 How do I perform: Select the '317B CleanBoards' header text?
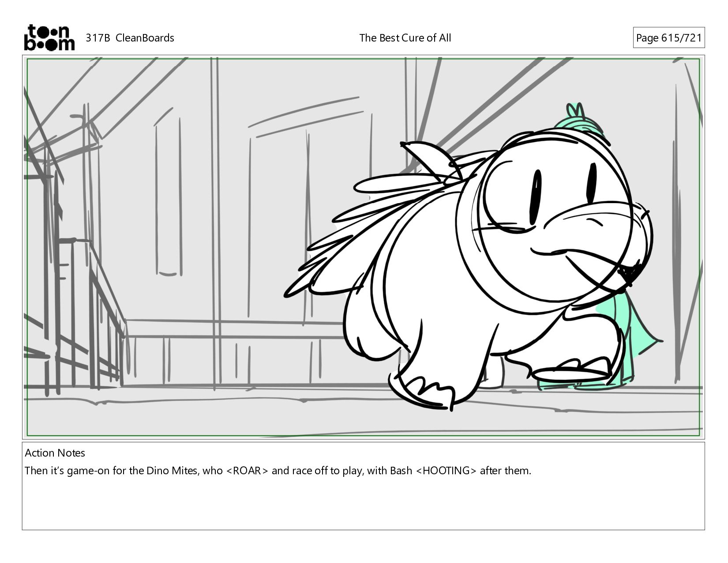130,38
